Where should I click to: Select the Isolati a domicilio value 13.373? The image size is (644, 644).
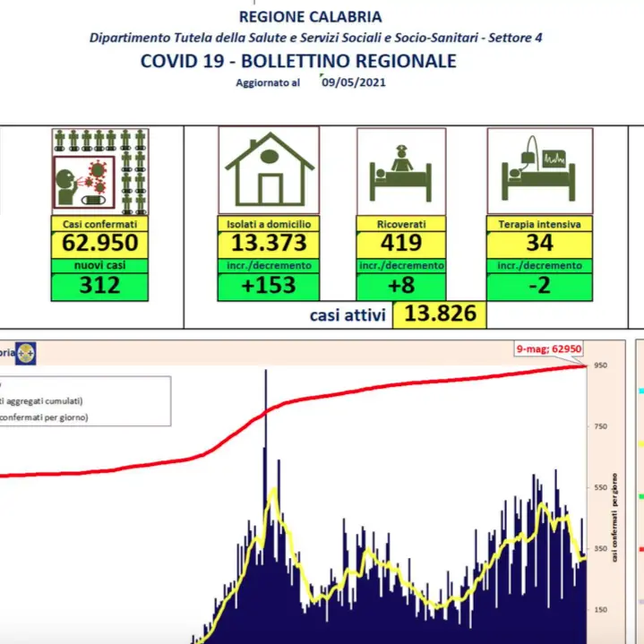[269, 243]
